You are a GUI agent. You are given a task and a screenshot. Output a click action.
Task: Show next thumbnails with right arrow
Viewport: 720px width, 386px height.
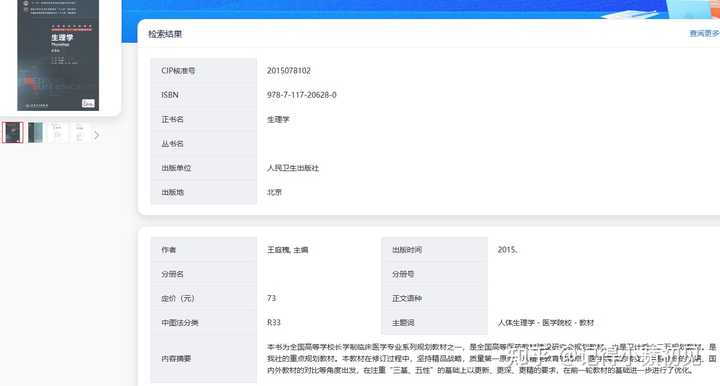[96, 135]
